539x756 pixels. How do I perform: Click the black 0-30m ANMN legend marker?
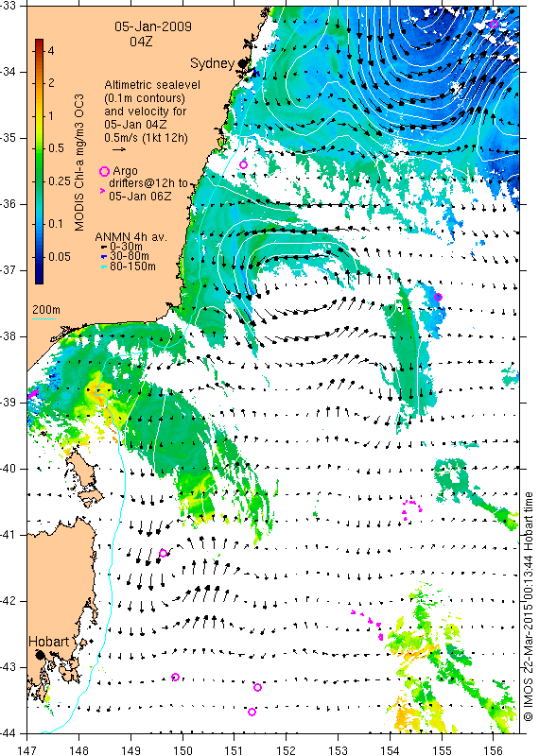(104, 247)
